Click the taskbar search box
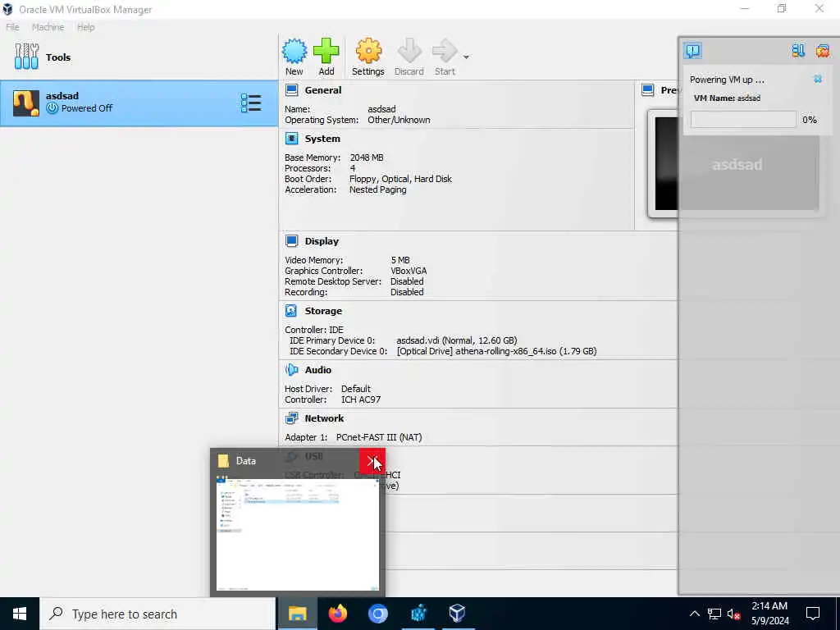This screenshot has height=630, width=840. [157, 614]
